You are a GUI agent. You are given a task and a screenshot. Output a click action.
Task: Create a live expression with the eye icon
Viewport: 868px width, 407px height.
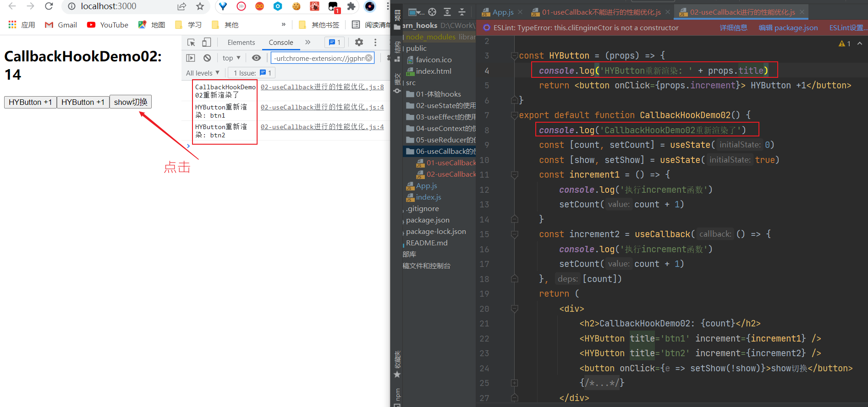[x=257, y=58]
